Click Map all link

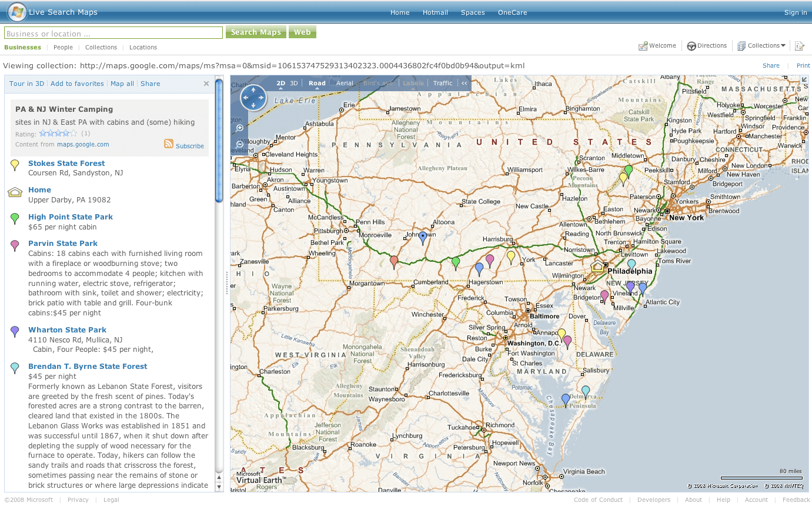122,84
